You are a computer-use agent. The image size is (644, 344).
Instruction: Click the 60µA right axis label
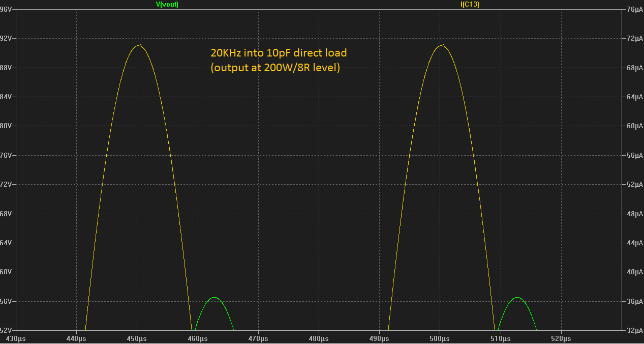pos(635,126)
